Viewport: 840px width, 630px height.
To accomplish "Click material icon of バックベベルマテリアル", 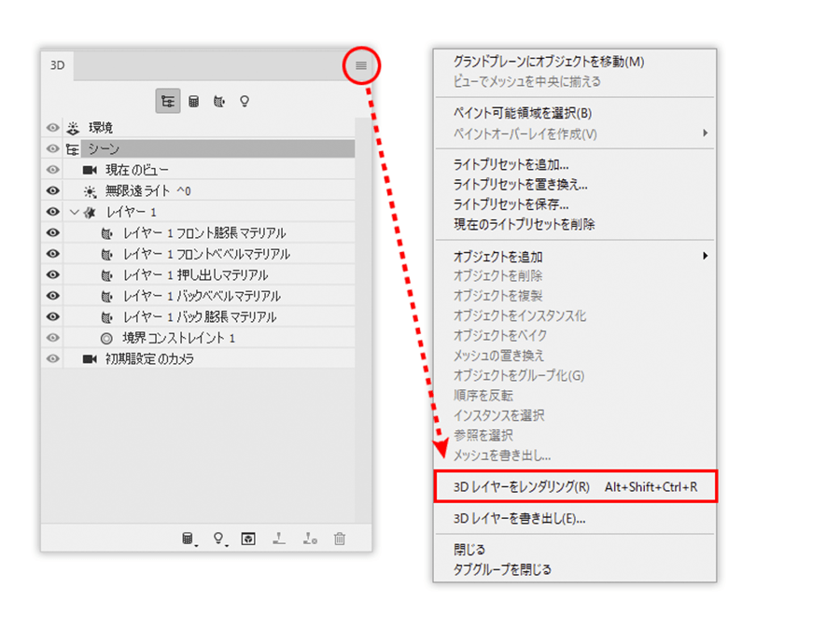I will coord(107,296).
